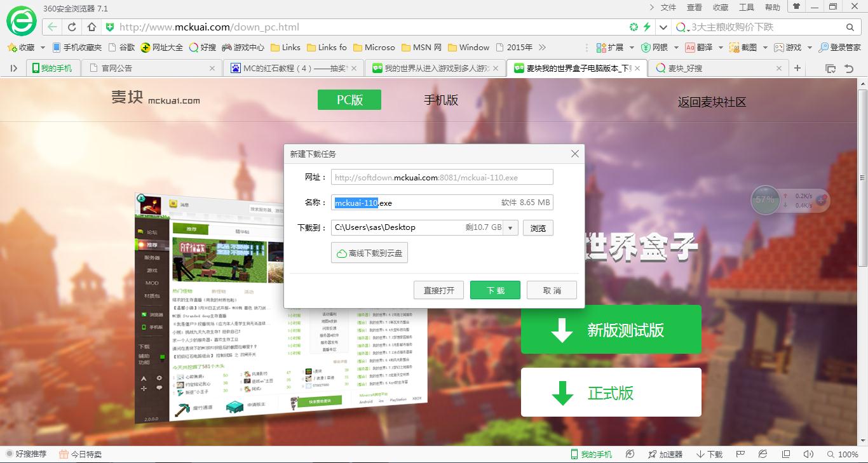868x463 pixels.
Task: Click 好搜推荐 in the status bar
Action: pos(26,454)
